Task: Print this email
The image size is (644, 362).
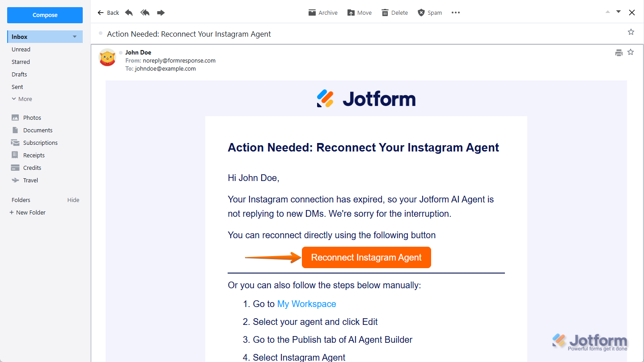Action: tap(619, 52)
